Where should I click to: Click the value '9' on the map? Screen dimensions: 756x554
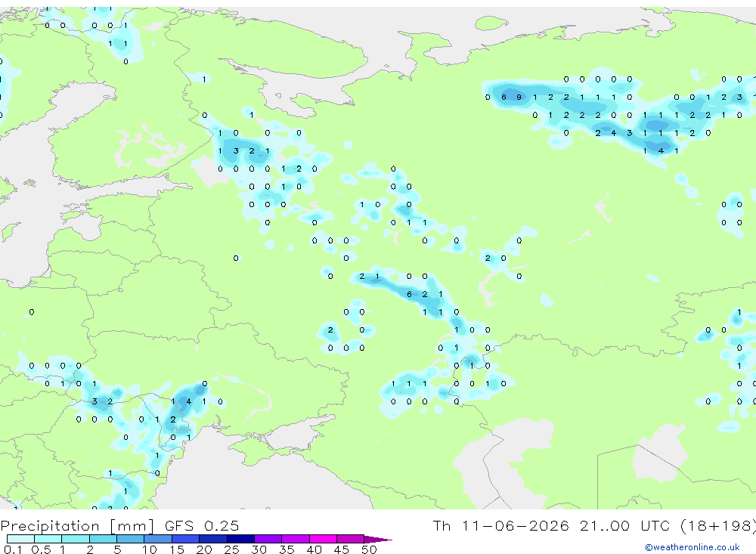519,97
